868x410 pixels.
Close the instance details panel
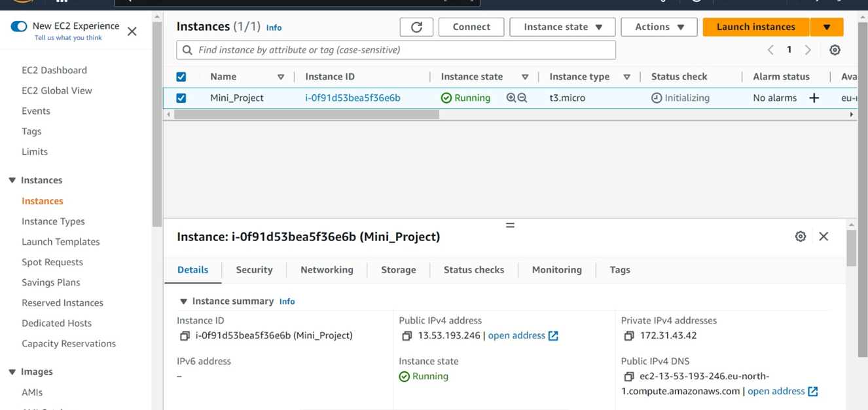coord(823,236)
